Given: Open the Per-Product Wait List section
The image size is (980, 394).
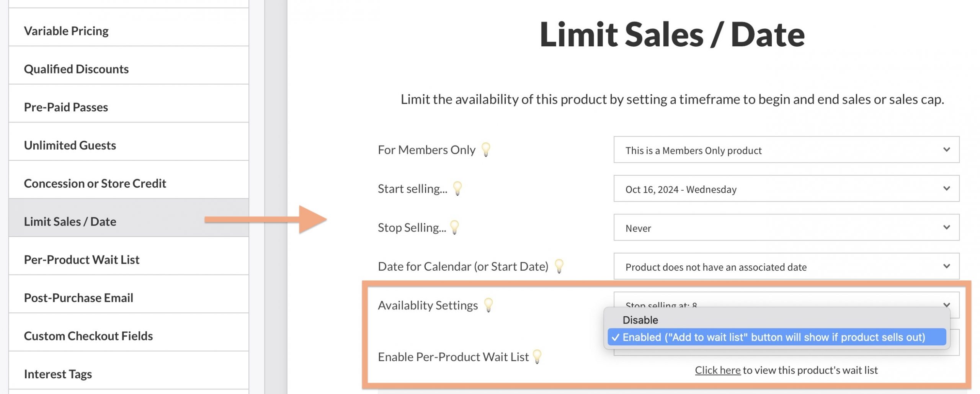Looking at the screenshot, I should pyautogui.click(x=82, y=260).
